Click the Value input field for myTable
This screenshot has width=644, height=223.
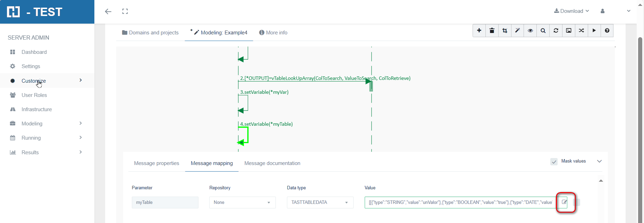tap(460, 203)
